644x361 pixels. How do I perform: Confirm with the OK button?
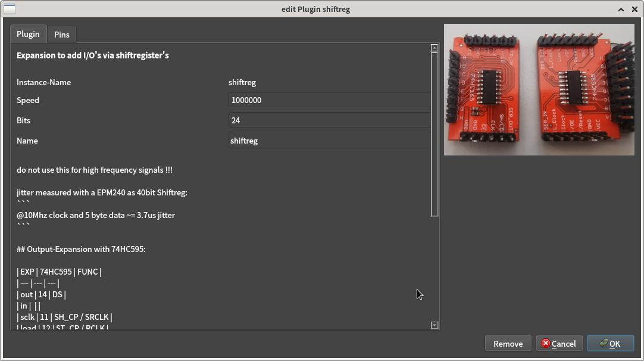610,343
